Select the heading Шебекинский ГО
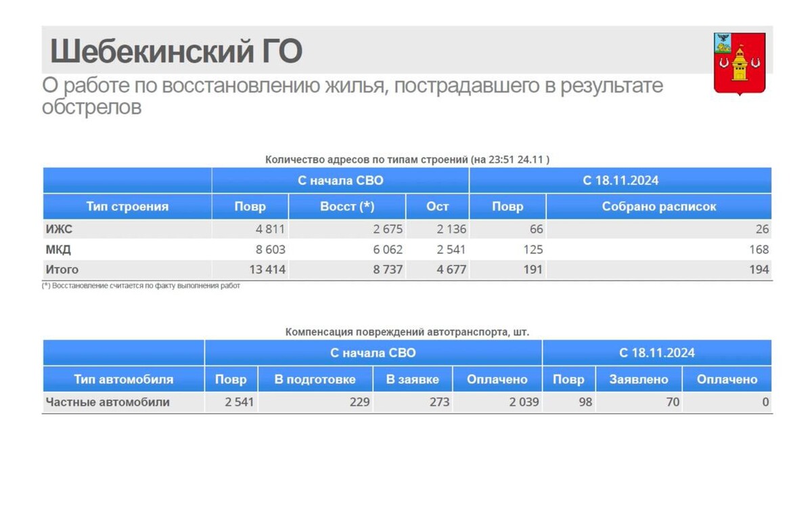The image size is (812, 516). coord(176,52)
